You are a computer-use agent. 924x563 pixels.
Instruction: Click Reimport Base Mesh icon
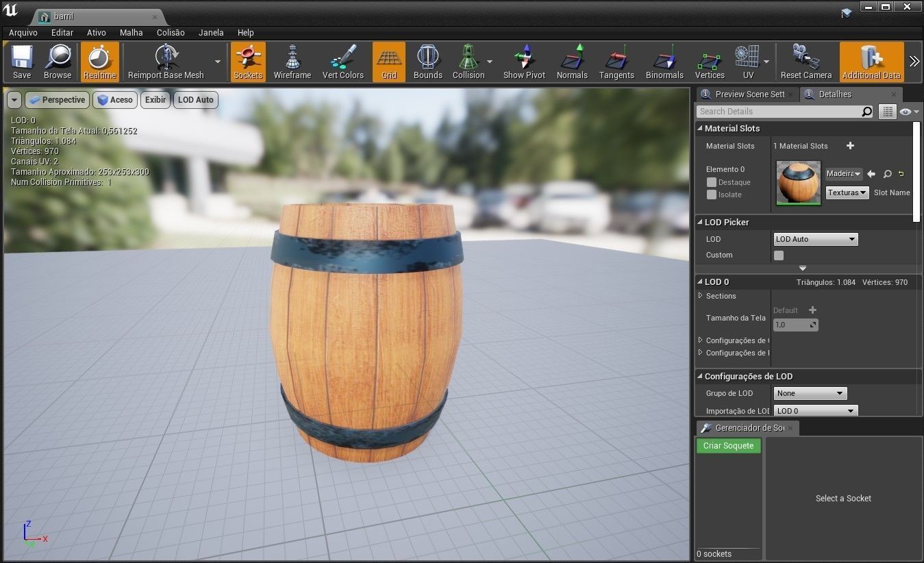[166, 62]
